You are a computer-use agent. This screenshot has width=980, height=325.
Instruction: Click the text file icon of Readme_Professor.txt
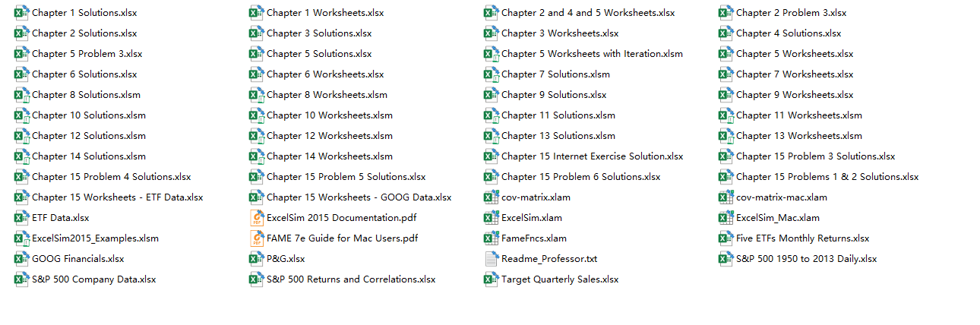tap(491, 259)
